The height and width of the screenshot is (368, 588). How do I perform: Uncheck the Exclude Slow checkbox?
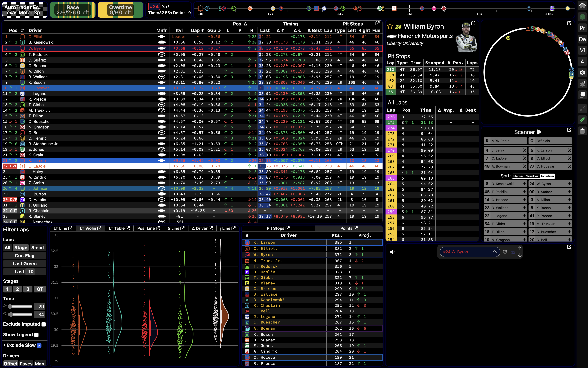(39, 345)
